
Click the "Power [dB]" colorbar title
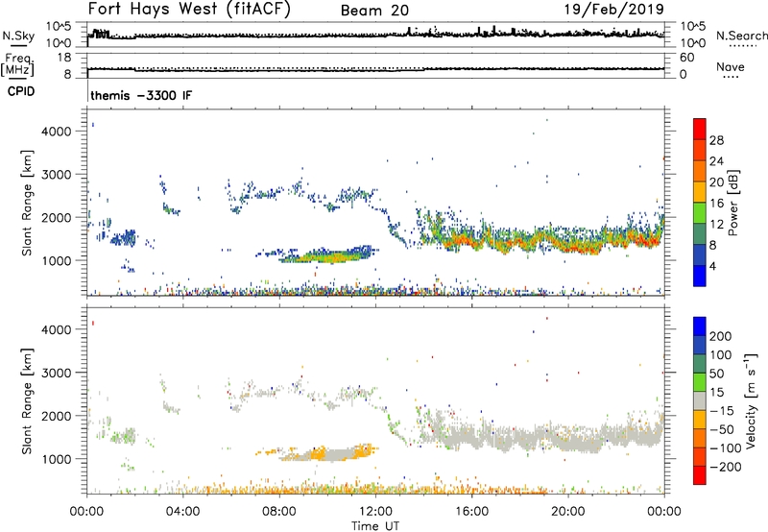point(732,203)
